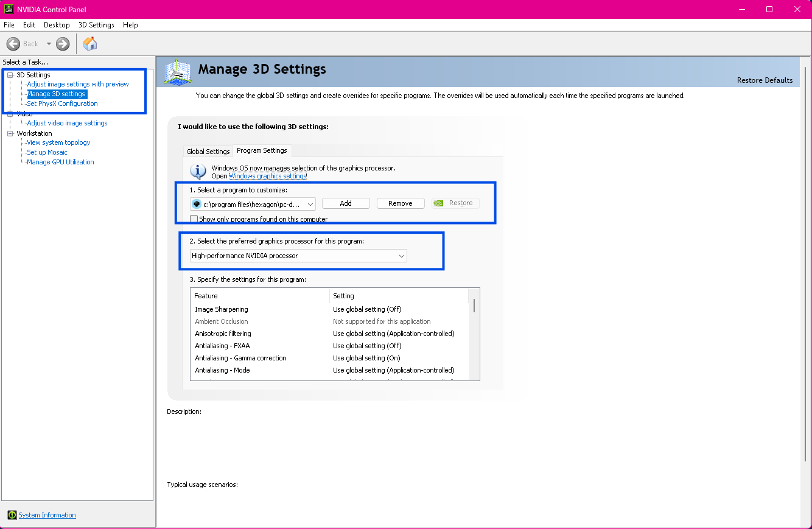The width and height of the screenshot is (812, 529).
Task: Click the System Information icon
Action: [12, 515]
